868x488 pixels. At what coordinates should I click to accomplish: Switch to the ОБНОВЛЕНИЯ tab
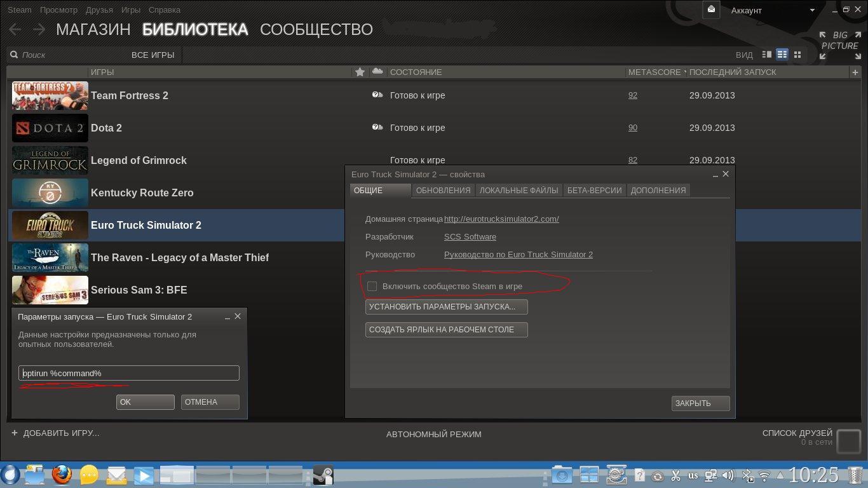click(x=443, y=190)
